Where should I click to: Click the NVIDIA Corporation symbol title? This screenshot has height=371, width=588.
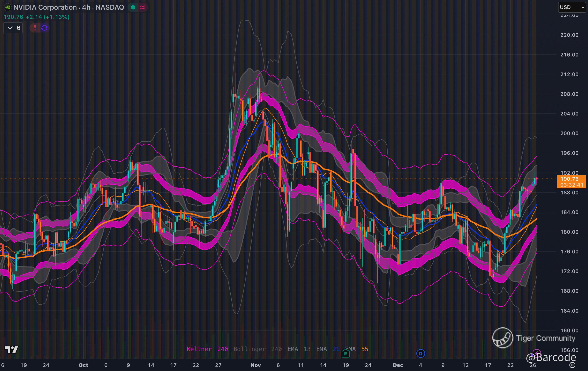coord(45,7)
